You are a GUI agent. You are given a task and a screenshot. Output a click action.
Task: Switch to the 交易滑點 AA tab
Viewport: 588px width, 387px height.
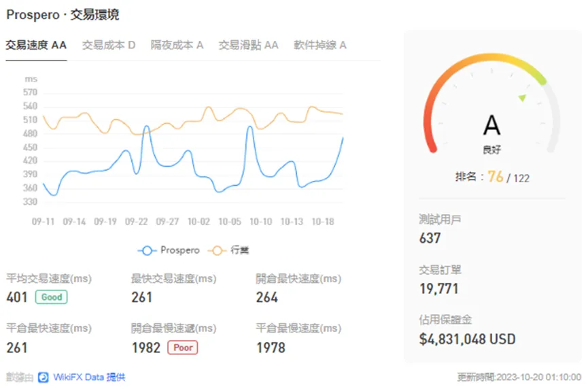[x=249, y=45]
